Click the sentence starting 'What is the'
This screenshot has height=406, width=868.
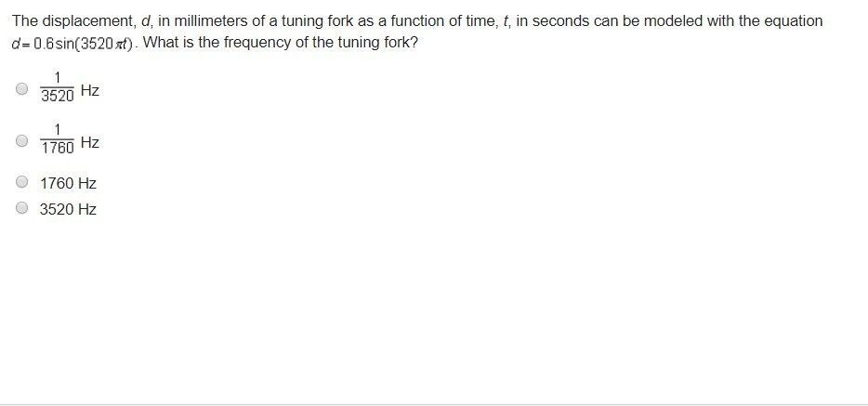(x=280, y=43)
